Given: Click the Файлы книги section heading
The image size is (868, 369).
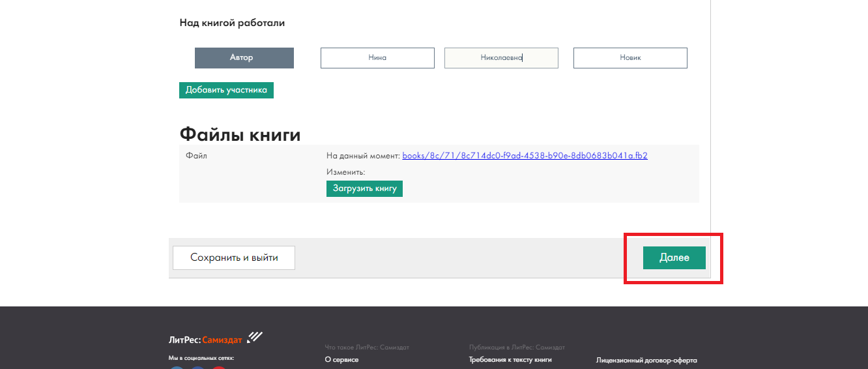Looking at the screenshot, I should pyautogui.click(x=240, y=135).
